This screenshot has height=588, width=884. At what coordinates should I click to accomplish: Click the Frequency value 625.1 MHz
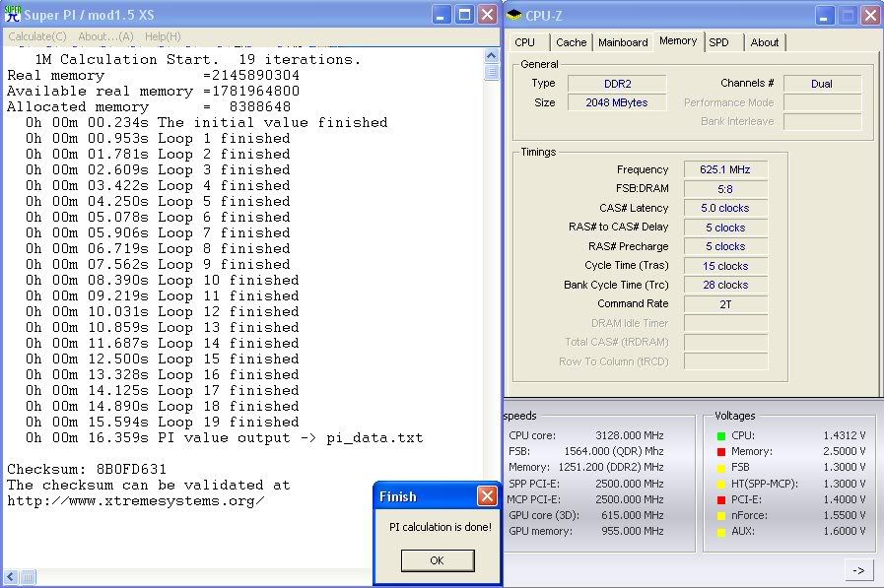(725, 169)
